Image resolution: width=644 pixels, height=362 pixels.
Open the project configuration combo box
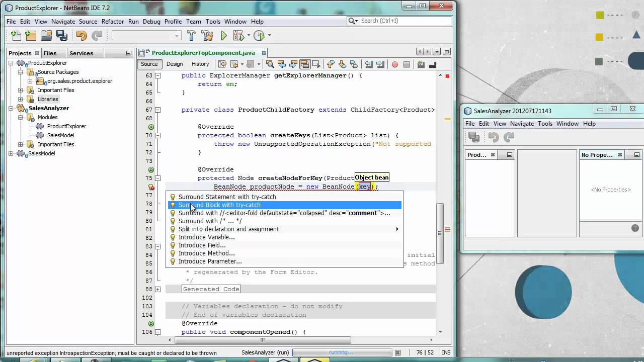(x=146, y=36)
